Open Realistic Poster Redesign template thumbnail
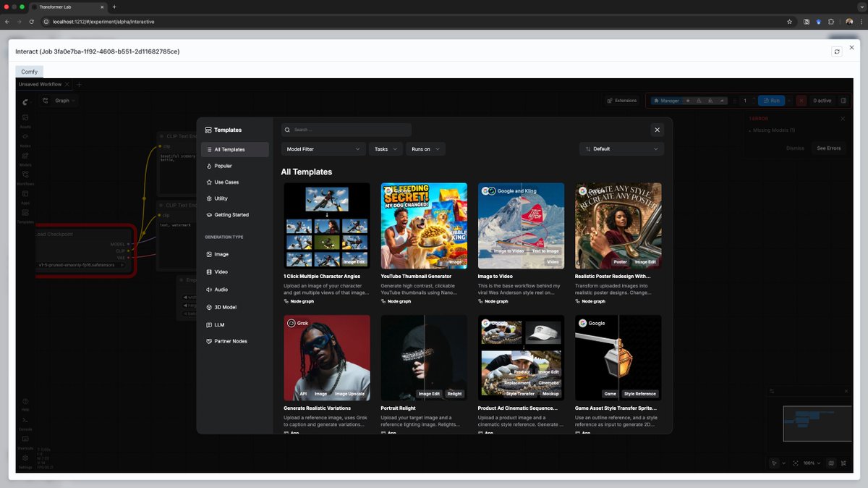 click(618, 226)
